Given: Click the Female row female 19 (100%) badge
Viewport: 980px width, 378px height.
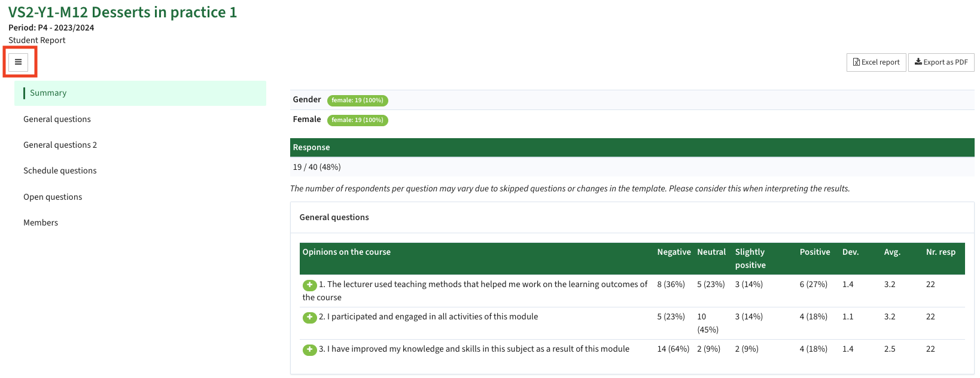Looking at the screenshot, I should coord(358,120).
